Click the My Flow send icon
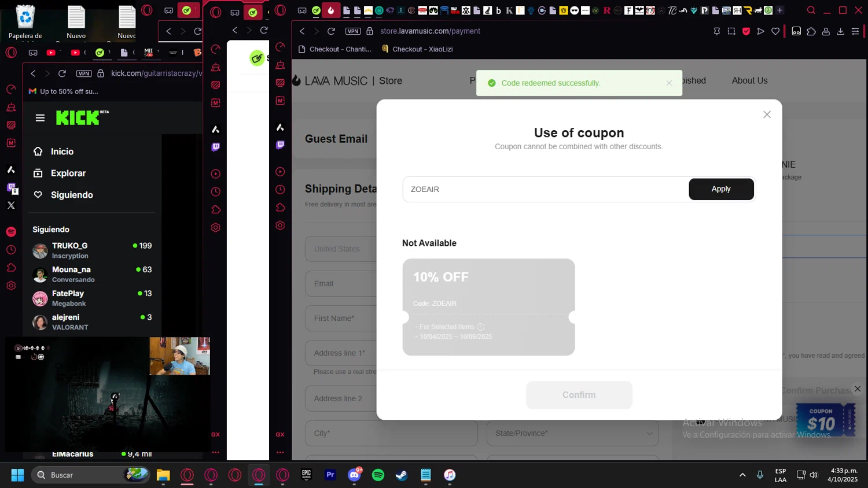 tap(761, 31)
